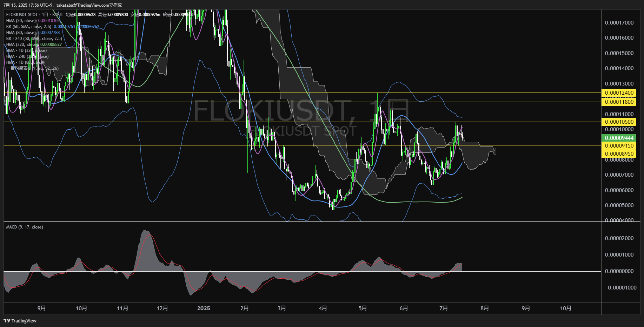The width and height of the screenshot is (644, 327).
Task: Select the HMA · 240 (320, close) legend entry
Action: [x=27, y=56]
